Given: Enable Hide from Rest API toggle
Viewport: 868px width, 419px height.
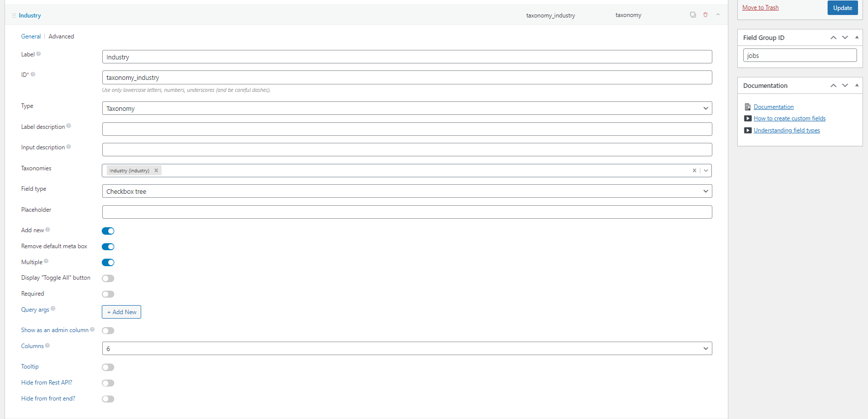Looking at the screenshot, I should tap(108, 383).
